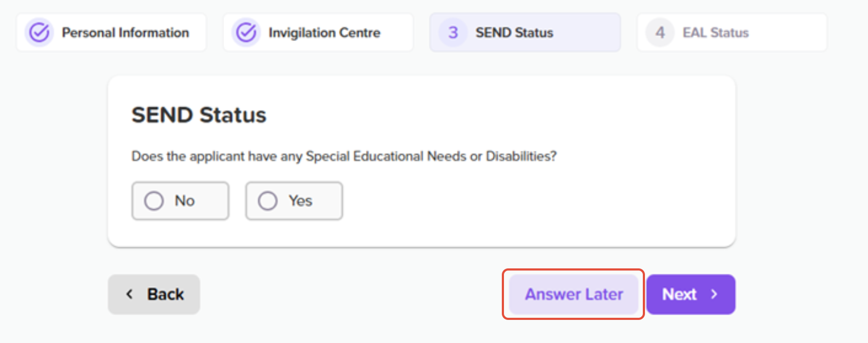The height and width of the screenshot is (343, 868).
Task: Click the step 3 number circle
Action: tap(453, 33)
